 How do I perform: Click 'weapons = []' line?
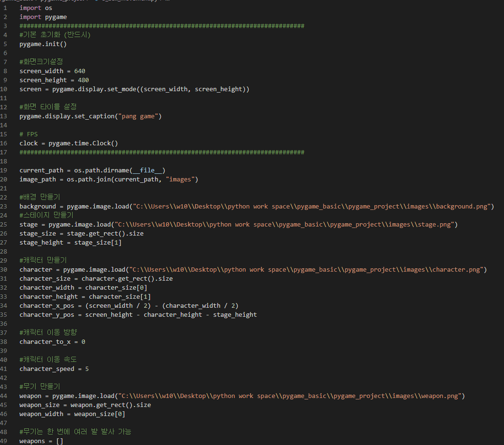pos(41,441)
